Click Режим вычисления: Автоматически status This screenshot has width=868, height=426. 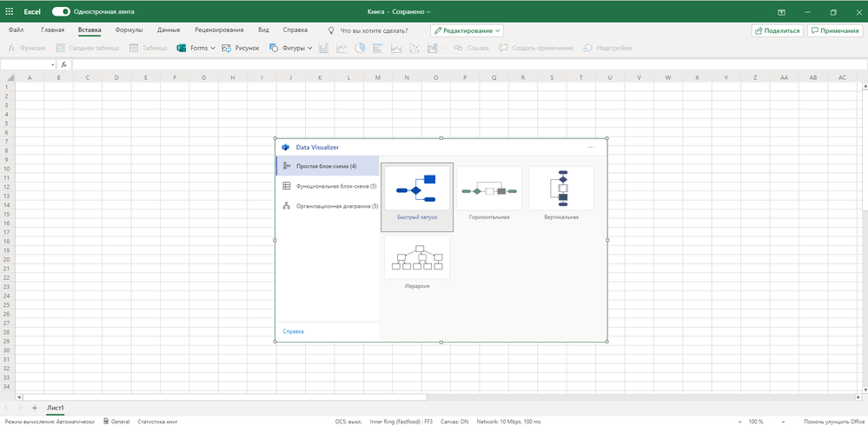tap(50, 422)
